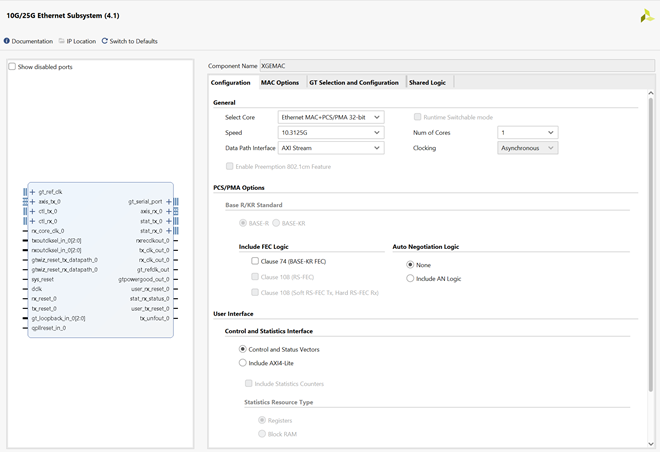
Task: Open the Documentation info icon
Action: pos(7,41)
